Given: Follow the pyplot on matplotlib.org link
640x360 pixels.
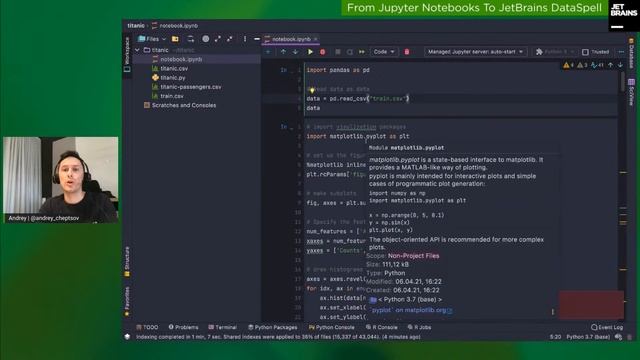Looking at the screenshot, I should coord(411,310).
